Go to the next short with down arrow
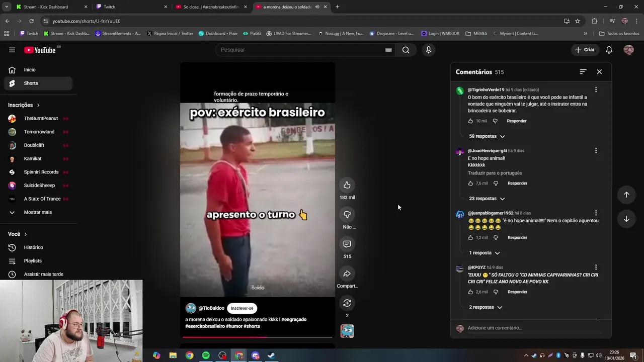This screenshot has height=362, width=644. [x=626, y=219]
